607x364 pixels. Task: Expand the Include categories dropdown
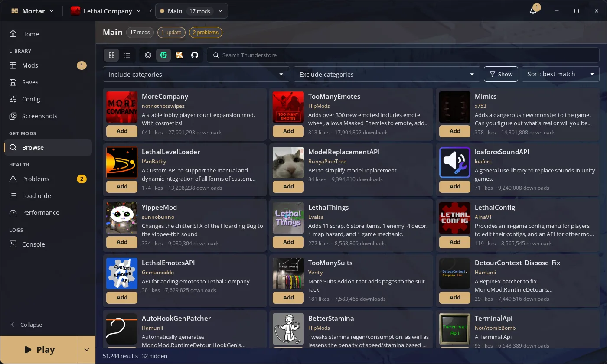pos(196,74)
